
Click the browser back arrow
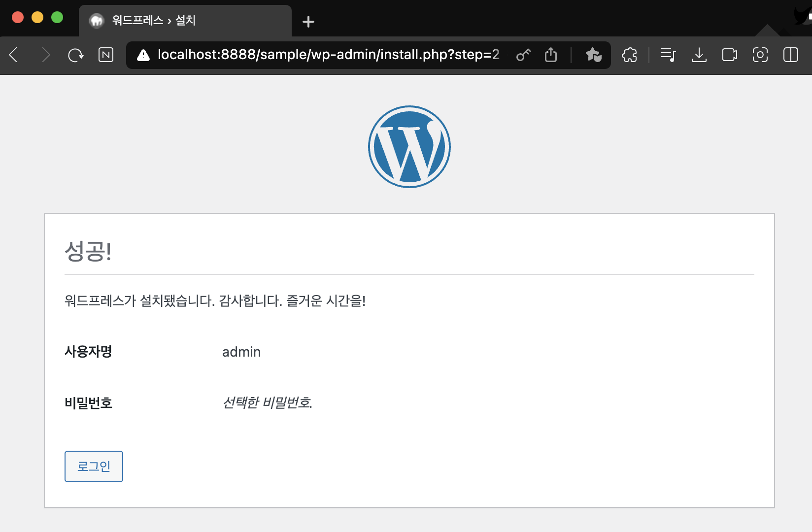[x=14, y=55]
